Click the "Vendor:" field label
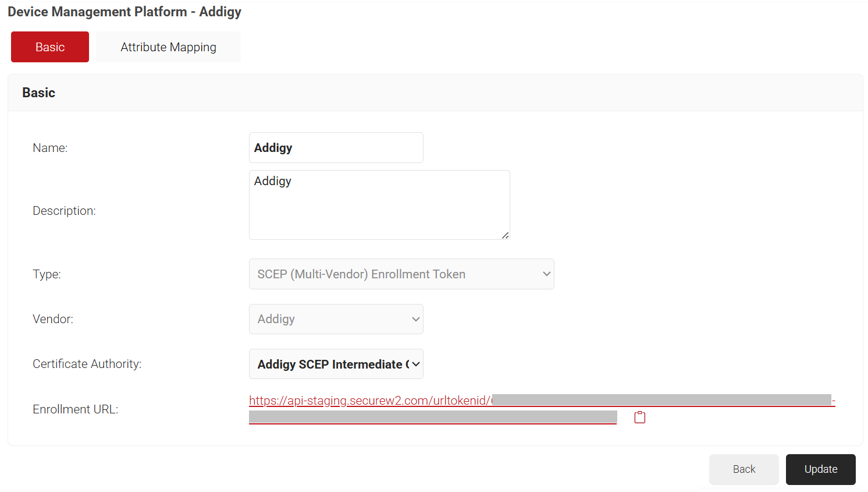This screenshot has width=868, height=492. click(53, 319)
